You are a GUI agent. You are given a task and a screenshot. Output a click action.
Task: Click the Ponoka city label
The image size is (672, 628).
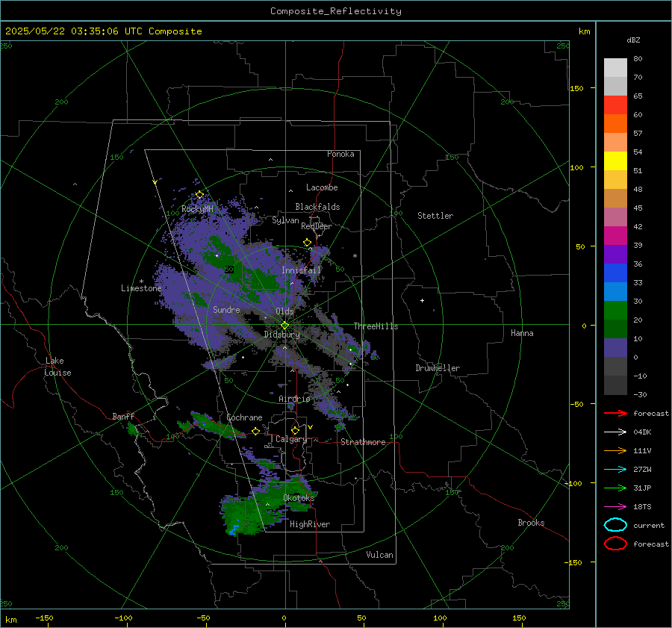click(x=340, y=154)
